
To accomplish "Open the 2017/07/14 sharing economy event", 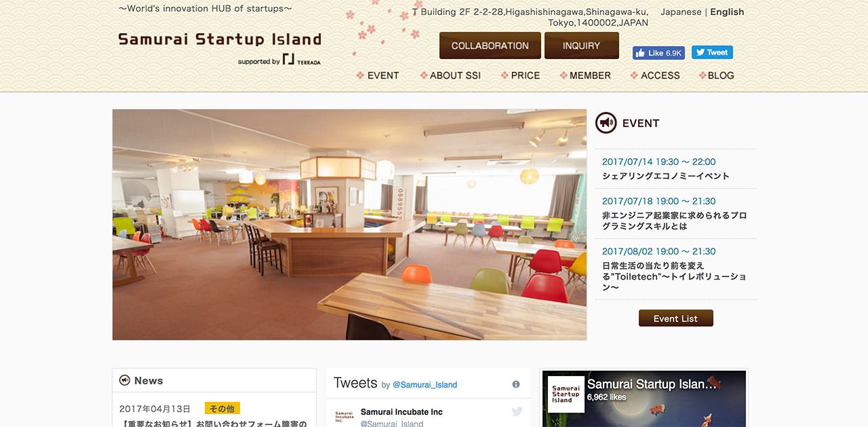I will click(x=666, y=176).
